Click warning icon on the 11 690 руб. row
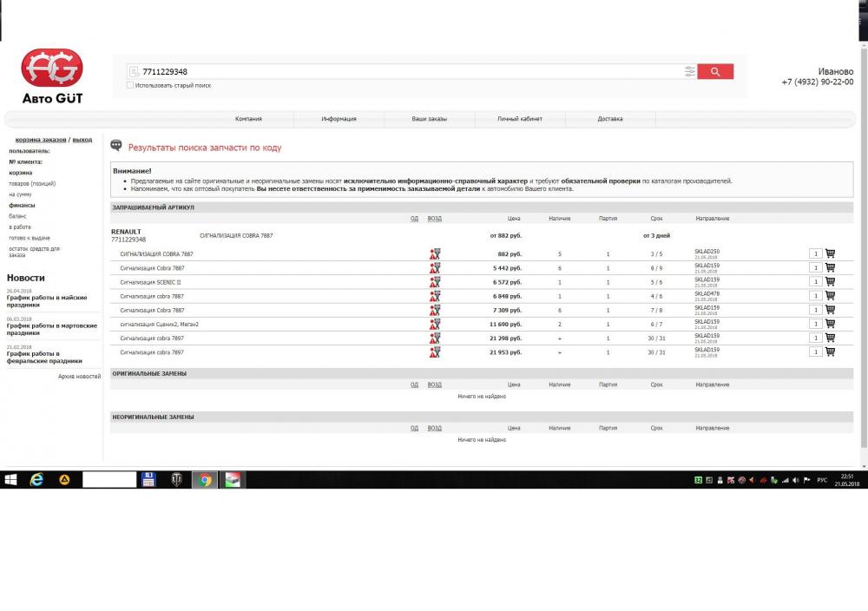This screenshot has width=868, height=611. click(x=435, y=325)
